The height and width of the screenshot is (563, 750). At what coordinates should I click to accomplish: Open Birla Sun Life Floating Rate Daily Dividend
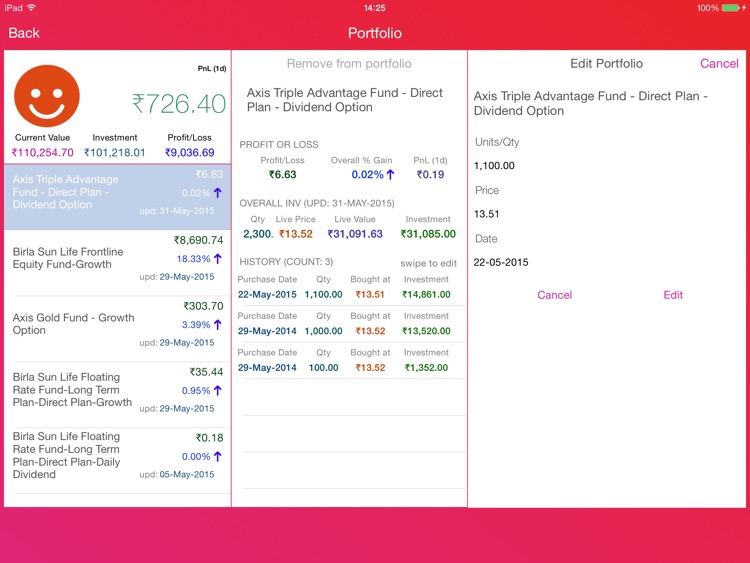click(x=117, y=461)
